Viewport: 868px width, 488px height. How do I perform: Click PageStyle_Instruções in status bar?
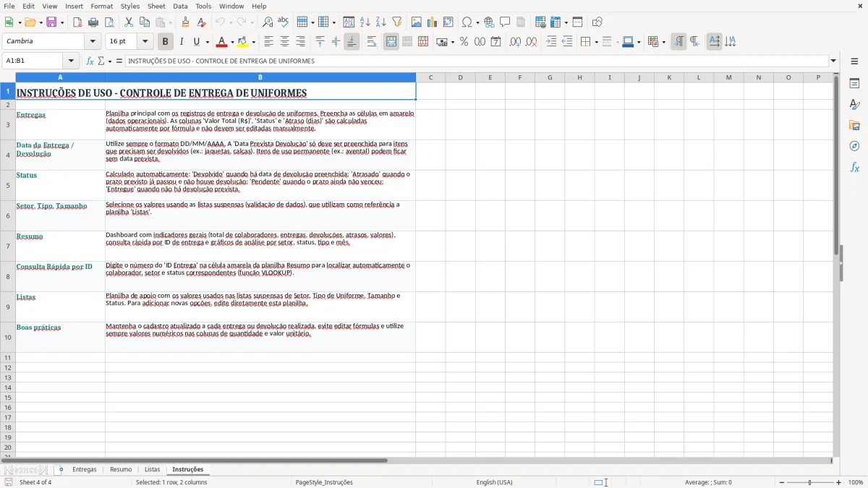(324, 482)
